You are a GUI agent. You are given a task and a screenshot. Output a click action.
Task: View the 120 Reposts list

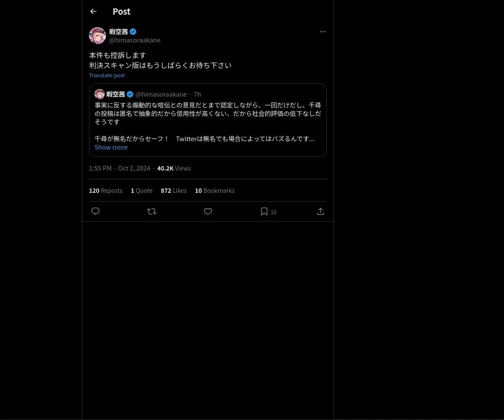pos(105,191)
